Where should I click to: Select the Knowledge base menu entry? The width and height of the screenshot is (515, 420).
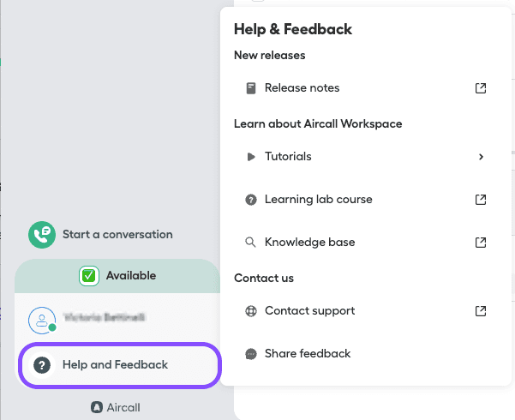click(x=309, y=243)
